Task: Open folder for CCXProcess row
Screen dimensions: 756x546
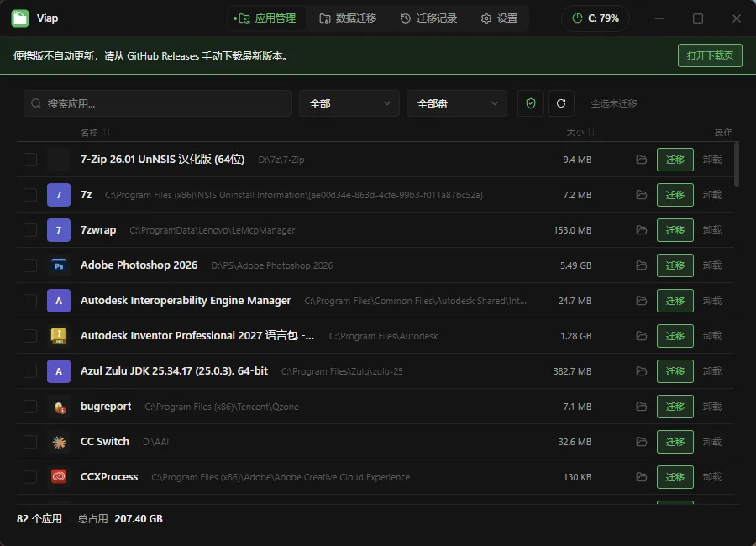Action: pyautogui.click(x=641, y=477)
